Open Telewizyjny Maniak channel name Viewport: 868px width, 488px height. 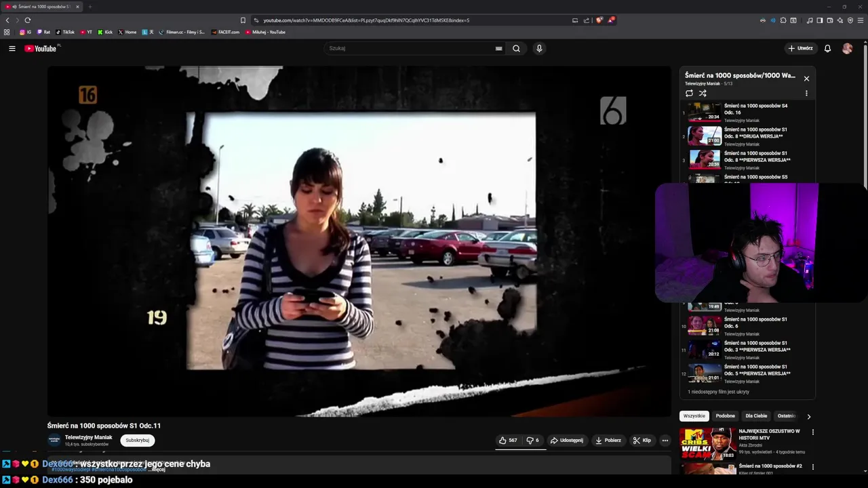click(x=88, y=437)
